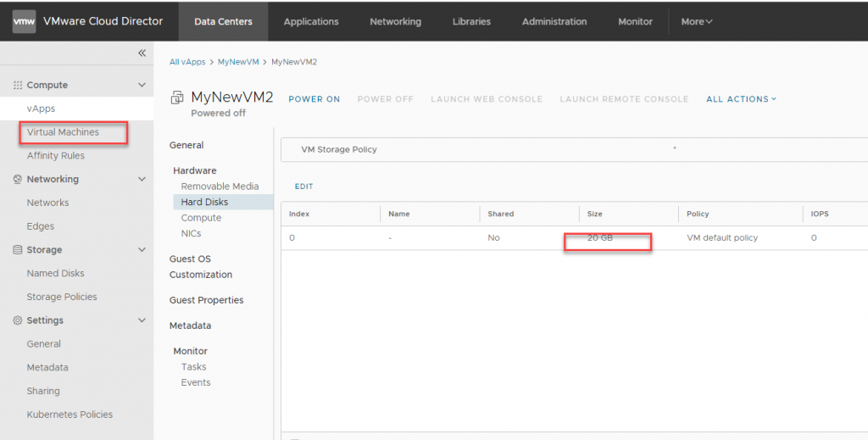
Task: Open Named Disks in sidebar
Action: (55, 273)
